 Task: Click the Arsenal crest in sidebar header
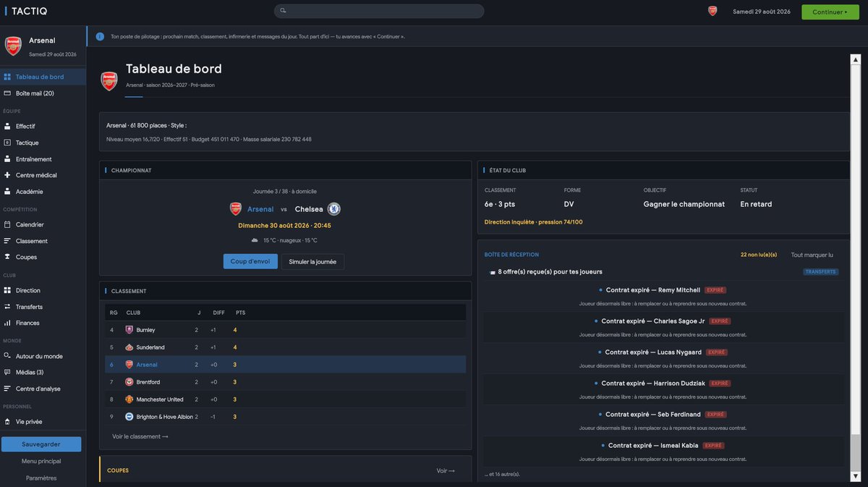click(x=13, y=46)
